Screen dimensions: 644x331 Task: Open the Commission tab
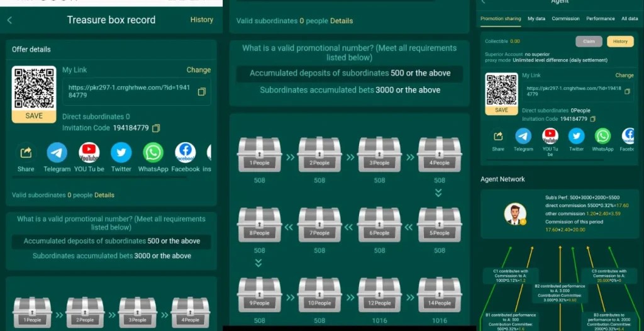[565, 19]
